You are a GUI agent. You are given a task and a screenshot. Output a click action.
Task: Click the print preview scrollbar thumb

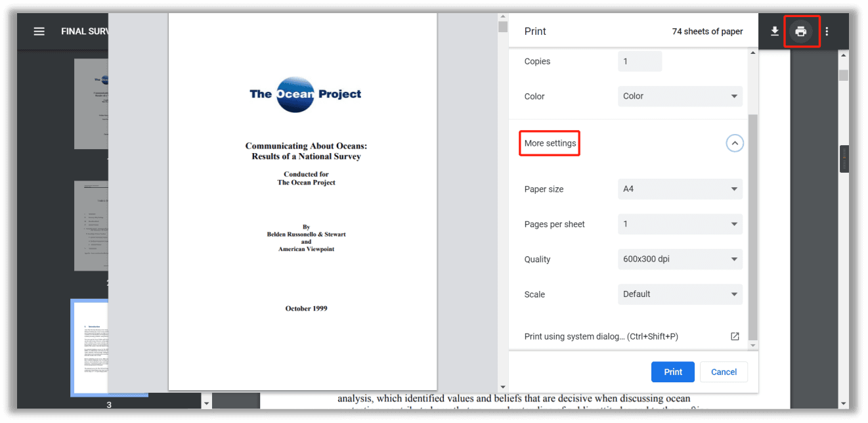503,26
